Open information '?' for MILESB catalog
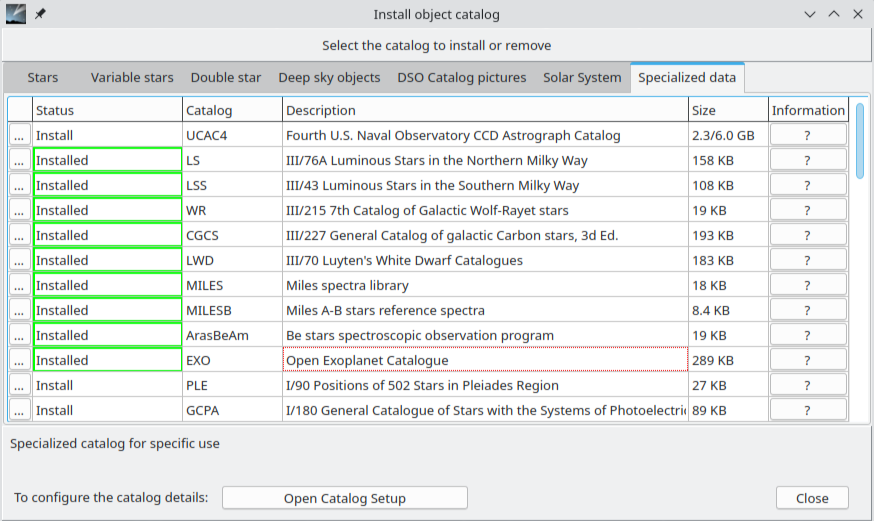The image size is (874, 521). coord(808,310)
